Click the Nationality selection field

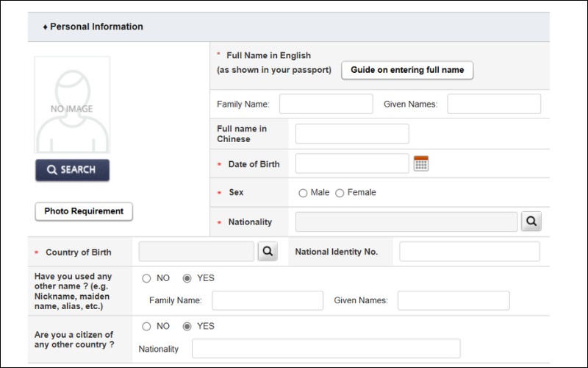click(406, 222)
